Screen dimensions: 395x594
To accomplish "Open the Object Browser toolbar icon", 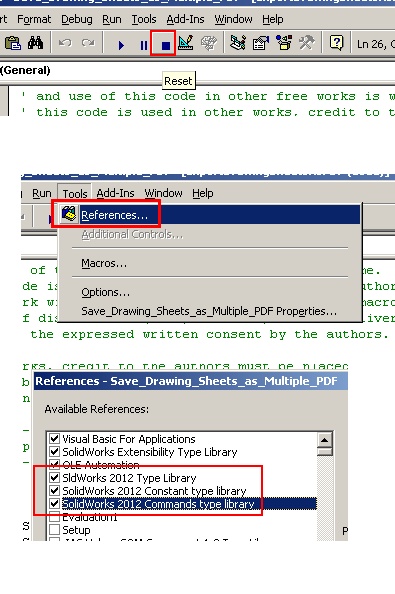I will pos(284,43).
